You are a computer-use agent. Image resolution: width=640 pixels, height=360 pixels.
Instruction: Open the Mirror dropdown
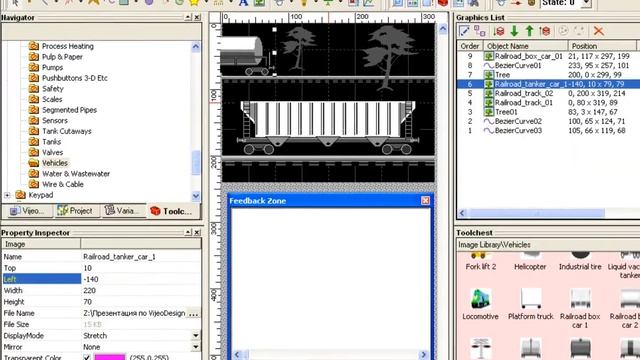tap(196, 347)
